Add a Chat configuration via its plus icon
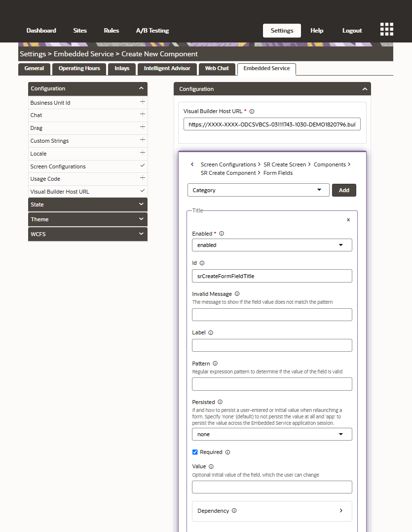 (142, 115)
